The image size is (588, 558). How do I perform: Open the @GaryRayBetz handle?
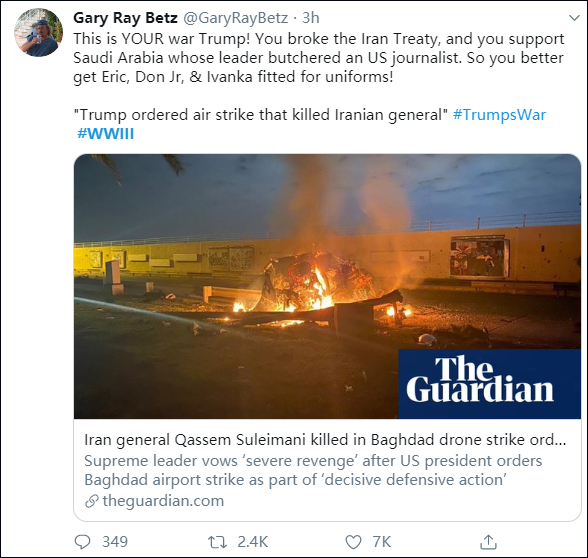tap(236, 18)
